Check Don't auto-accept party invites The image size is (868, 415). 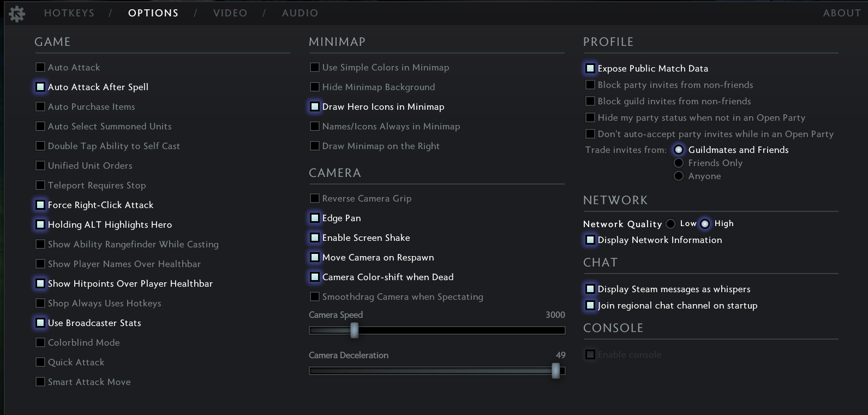[590, 134]
